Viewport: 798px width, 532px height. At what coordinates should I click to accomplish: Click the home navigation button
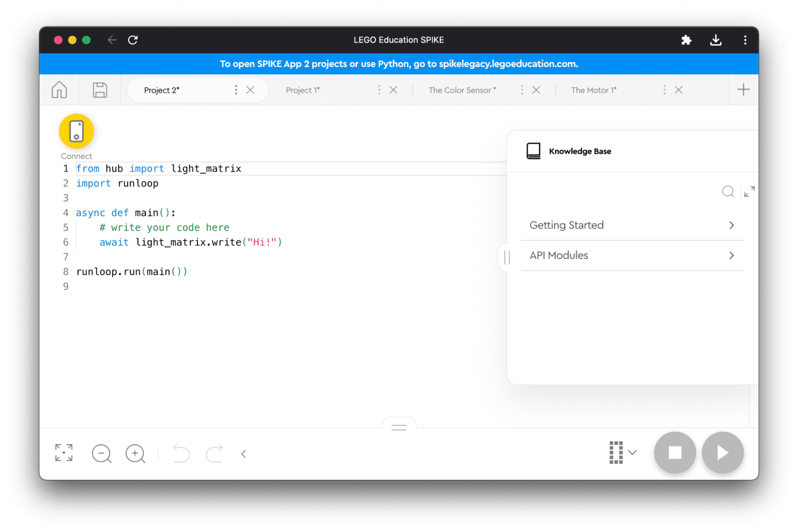60,90
